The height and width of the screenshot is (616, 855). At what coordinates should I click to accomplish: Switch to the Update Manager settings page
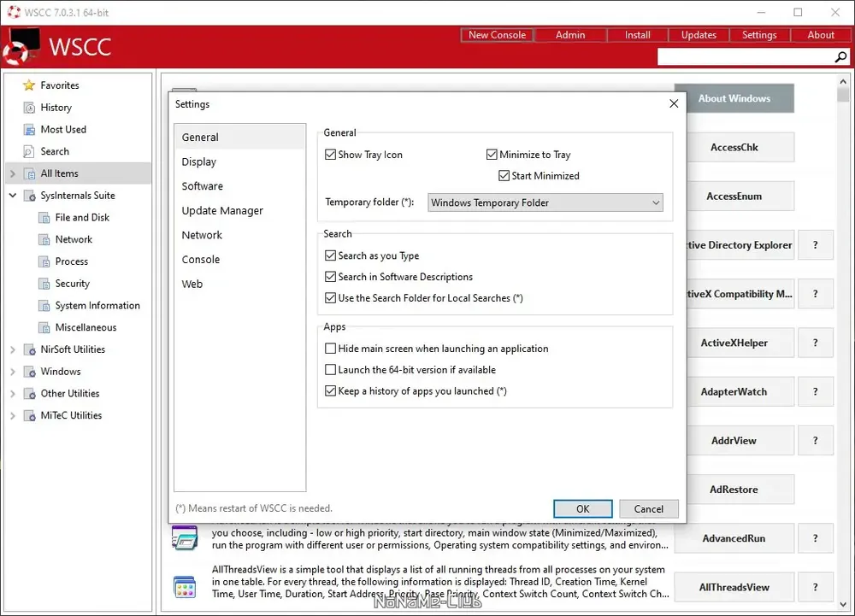[222, 211]
